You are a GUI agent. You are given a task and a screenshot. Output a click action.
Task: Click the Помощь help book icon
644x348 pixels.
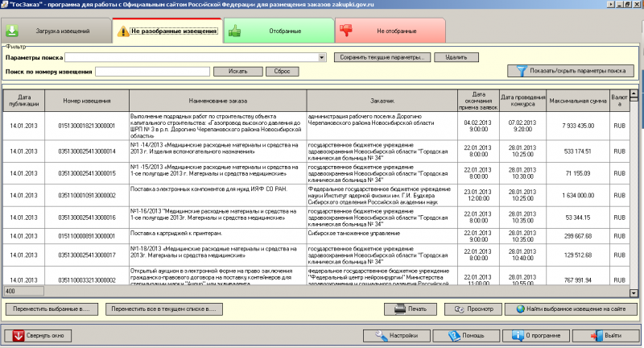(x=454, y=336)
